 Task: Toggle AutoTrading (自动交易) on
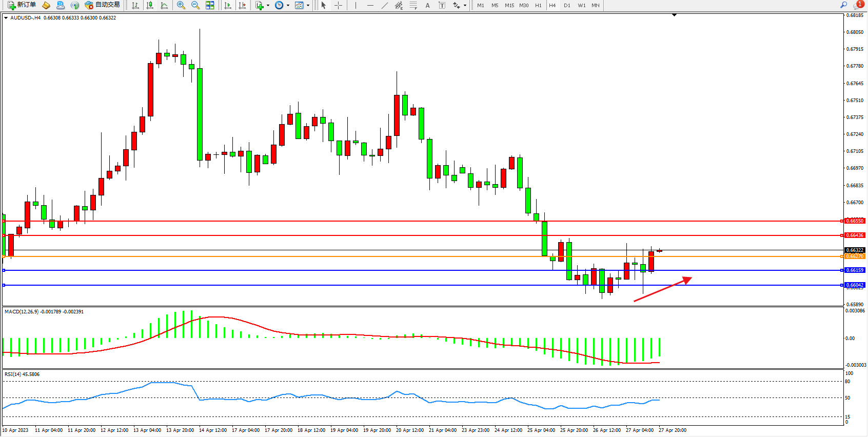click(x=102, y=5)
